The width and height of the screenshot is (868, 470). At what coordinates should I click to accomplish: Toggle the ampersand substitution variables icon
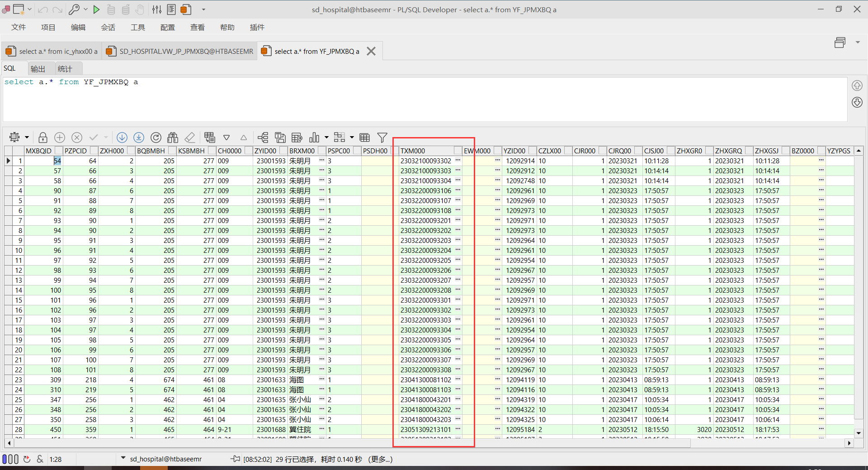coord(40,459)
